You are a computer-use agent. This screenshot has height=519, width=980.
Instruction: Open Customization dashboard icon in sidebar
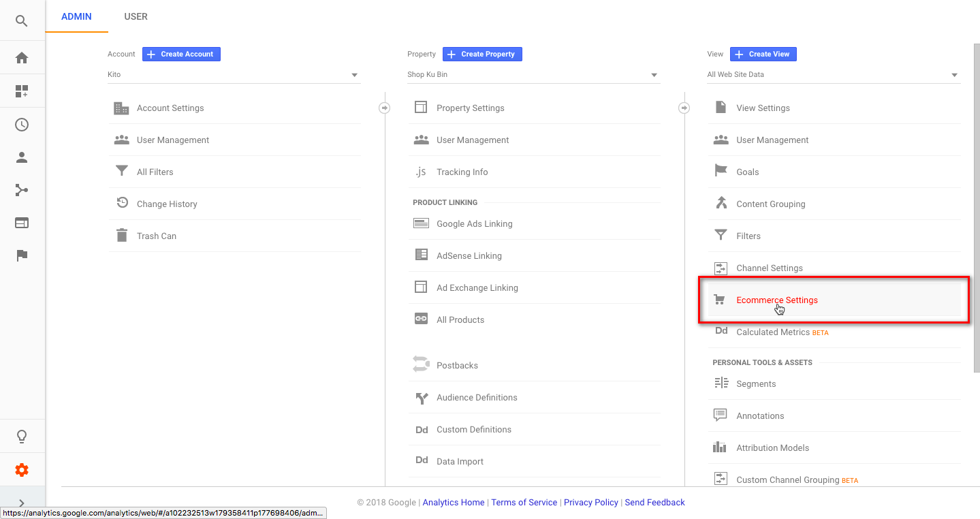tap(22, 91)
